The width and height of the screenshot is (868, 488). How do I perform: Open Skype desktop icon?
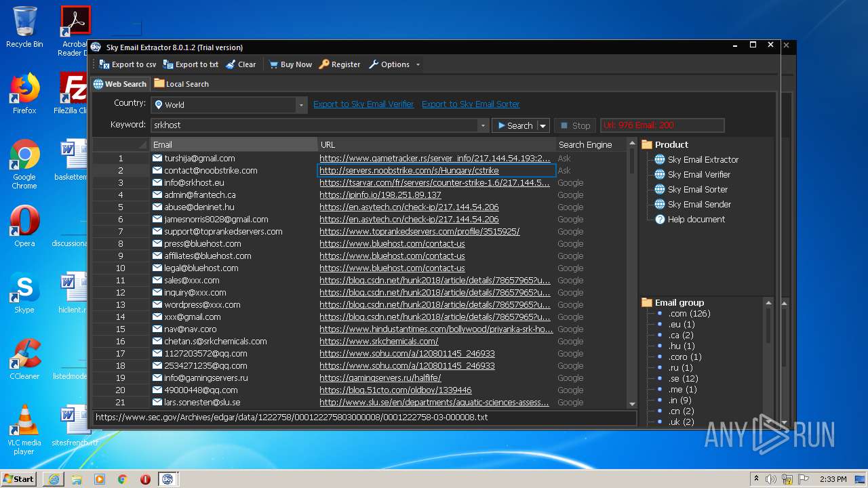pyautogui.click(x=24, y=293)
